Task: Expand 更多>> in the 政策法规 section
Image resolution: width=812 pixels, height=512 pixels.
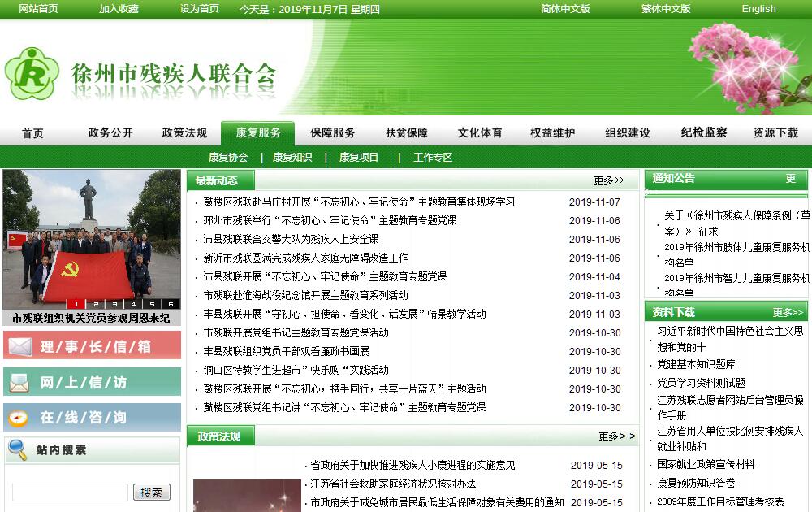Action: [616, 436]
